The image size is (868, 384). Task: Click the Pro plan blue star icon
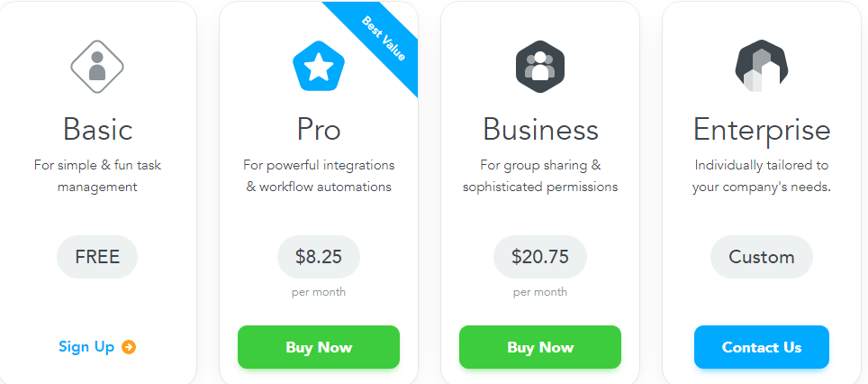[x=318, y=67]
